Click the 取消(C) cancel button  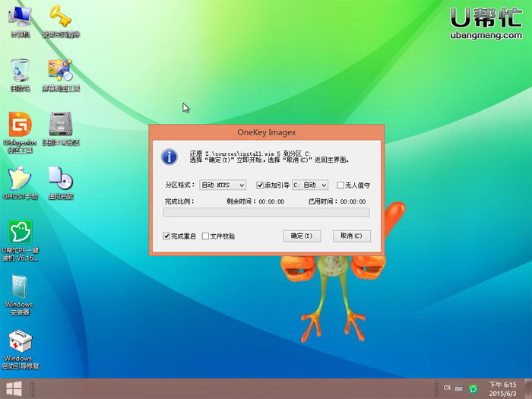[x=350, y=236]
